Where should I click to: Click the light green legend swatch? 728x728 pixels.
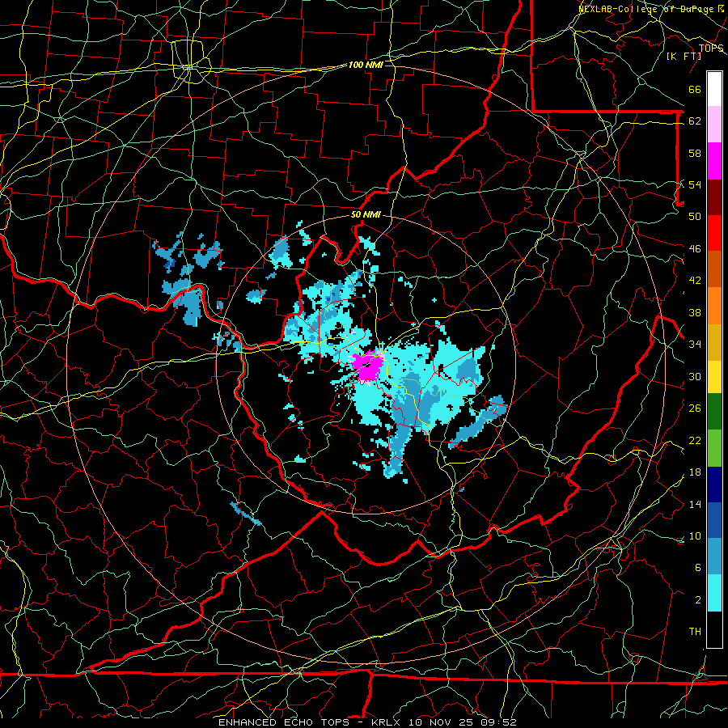[714, 448]
